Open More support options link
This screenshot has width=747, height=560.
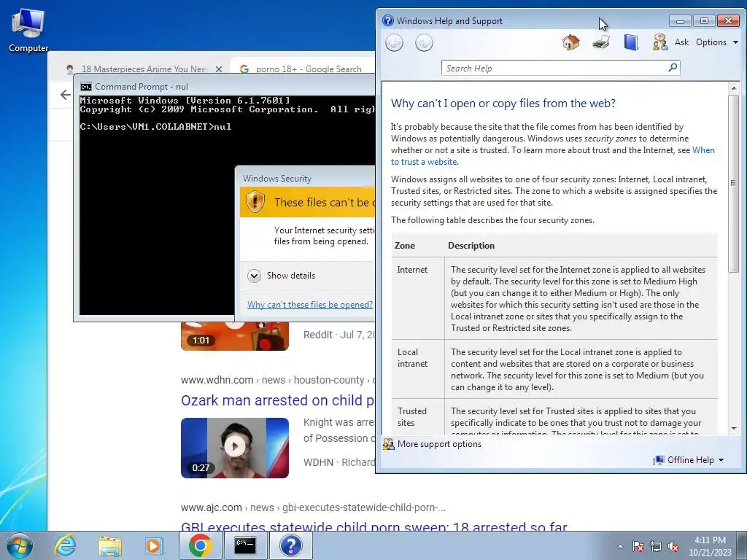point(439,444)
